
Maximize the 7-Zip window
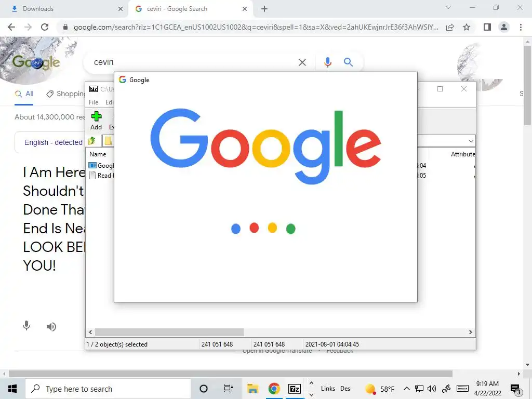click(440, 89)
